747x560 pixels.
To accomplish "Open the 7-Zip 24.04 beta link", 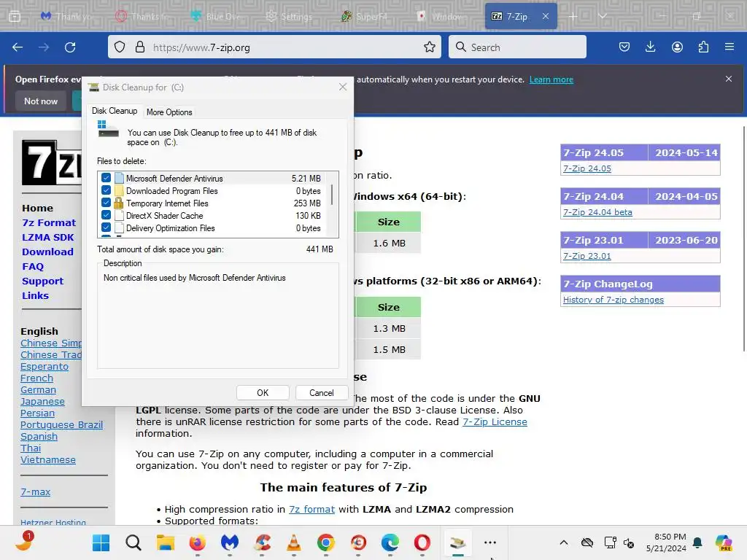I will point(597,212).
